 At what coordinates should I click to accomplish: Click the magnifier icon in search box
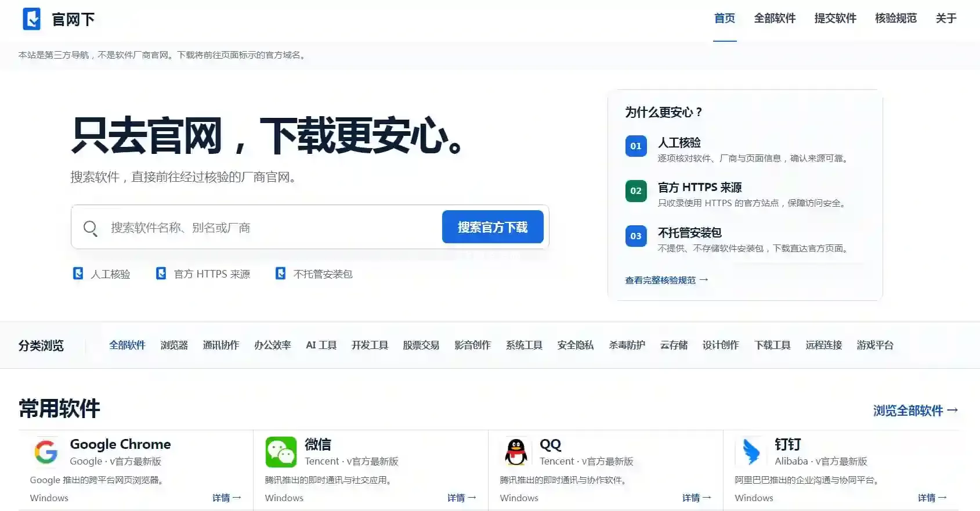click(x=90, y=228)
